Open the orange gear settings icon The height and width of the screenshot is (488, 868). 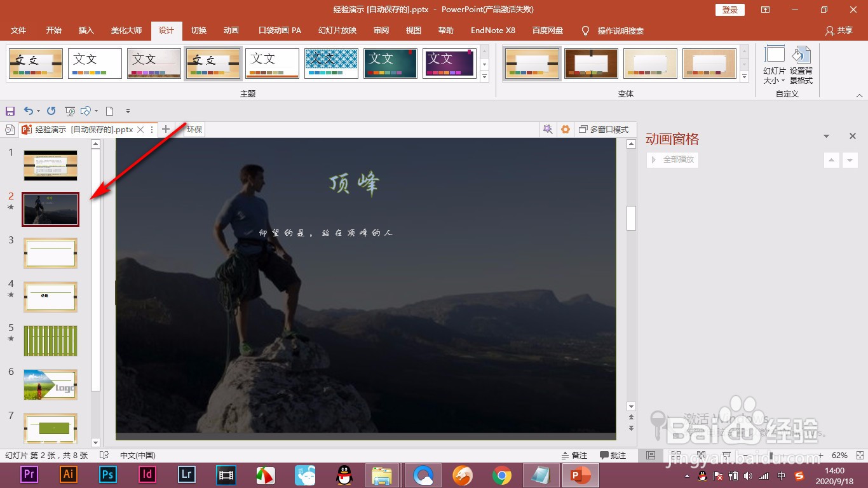(566, 130)
